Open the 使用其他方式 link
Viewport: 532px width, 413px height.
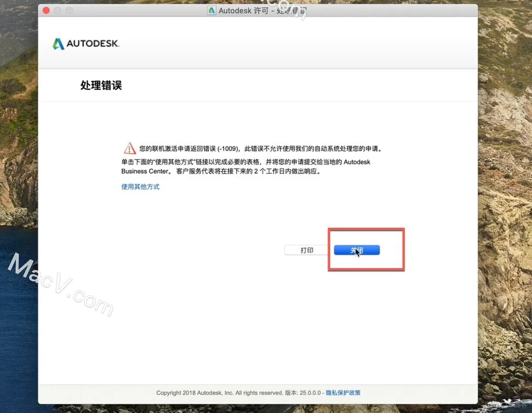click(x=140, y=187)
